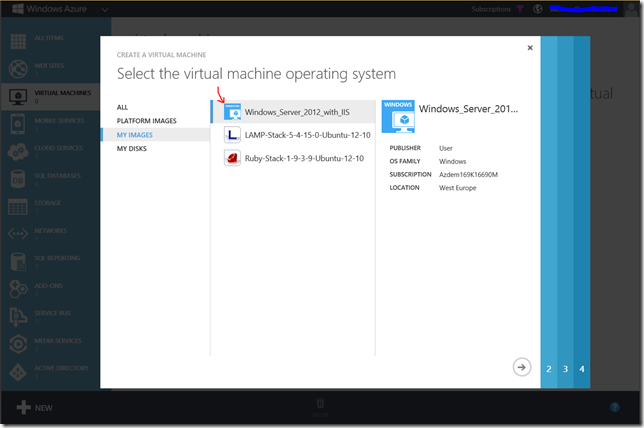Choose Ruby-Stack-1-9-3-9-Ubuntu-12-10 image

(293, 158)
